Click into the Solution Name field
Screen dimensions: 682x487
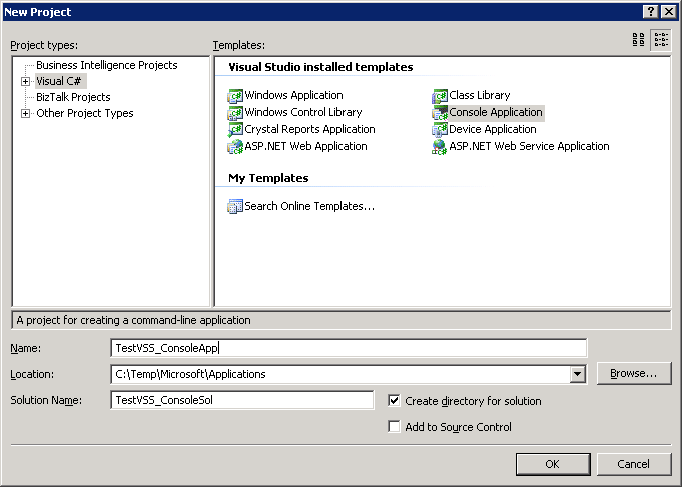click(242, 400)
